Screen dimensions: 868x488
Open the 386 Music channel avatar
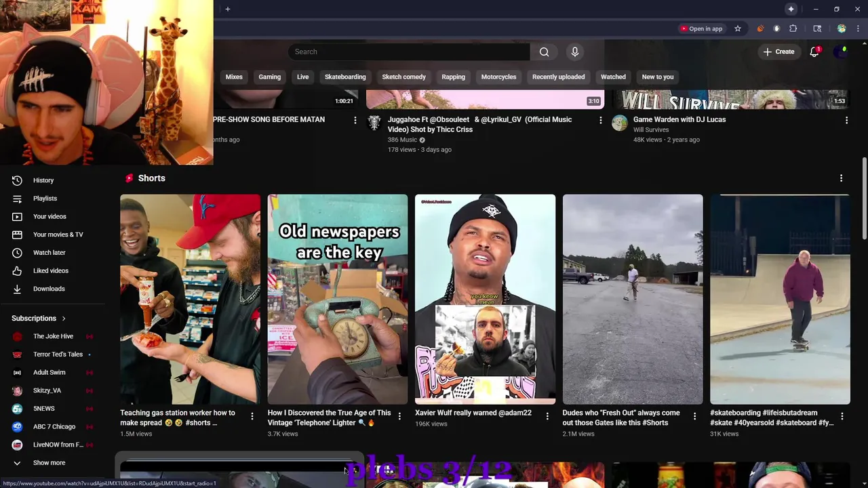pyautogui.click(x=374, y=123)
